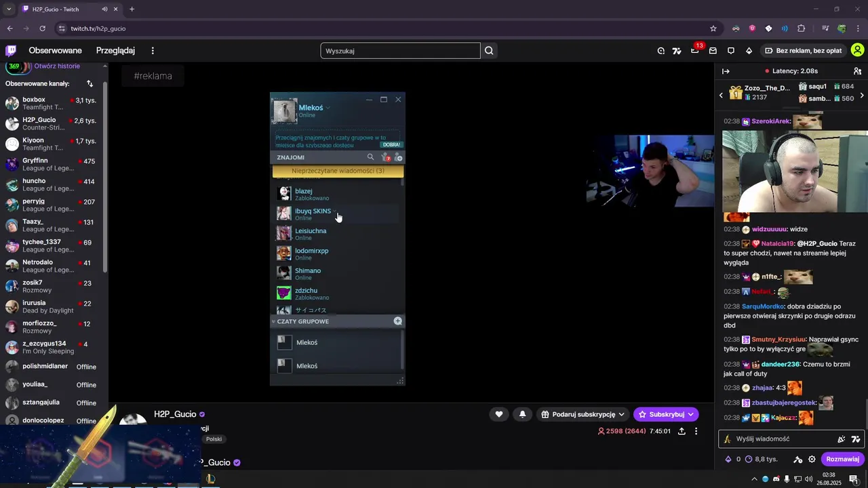Click Nieprzeczytane wiadomości (3) banner
Screen dimensions: 868x488
338,171
